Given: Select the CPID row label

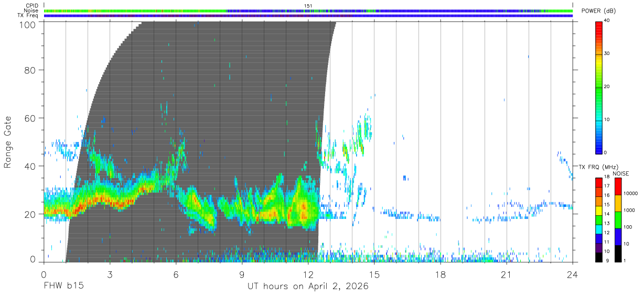Looking at the screenshot, I should pos(32,5).
